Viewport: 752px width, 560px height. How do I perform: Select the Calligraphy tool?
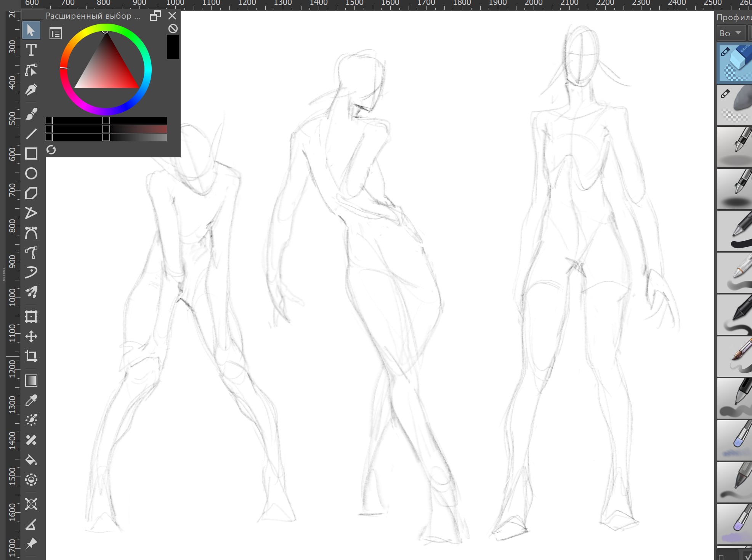pyautogui.click(x=31, y=90)
